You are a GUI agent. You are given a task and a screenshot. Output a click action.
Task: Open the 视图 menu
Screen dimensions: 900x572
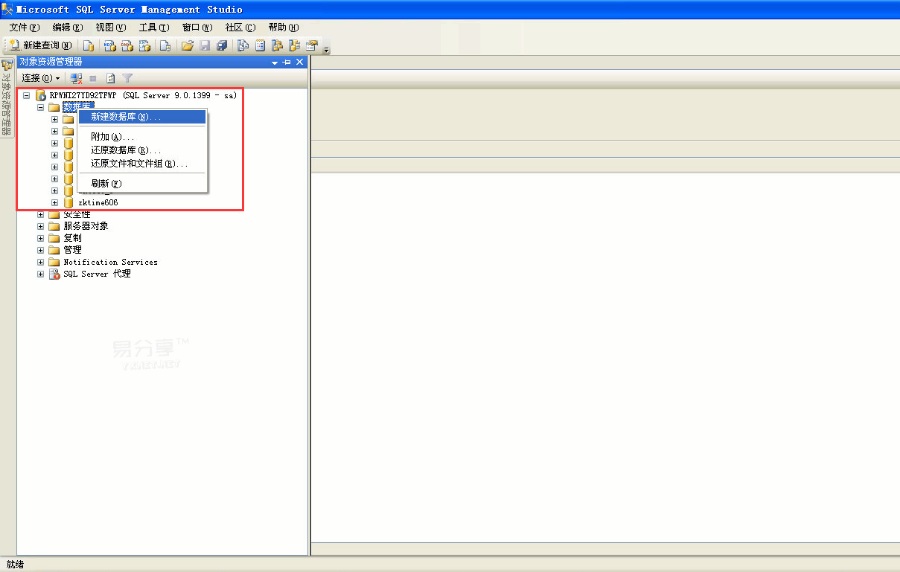pos(110,27)
